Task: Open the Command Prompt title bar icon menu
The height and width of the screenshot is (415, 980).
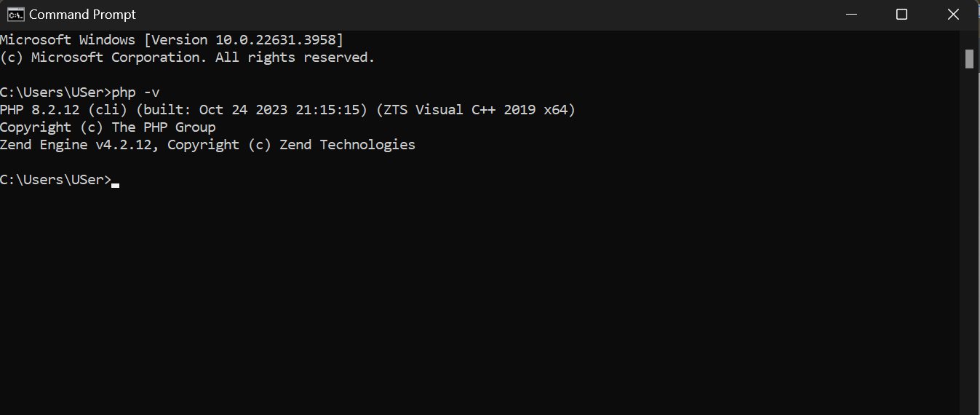Action: click(15, 15)
